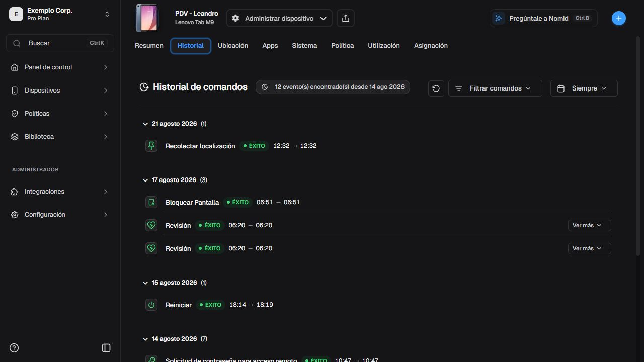This screenshot has width=644, height=362.
Task: Click the refresh history icon button
Action: (x=436, y=88)
